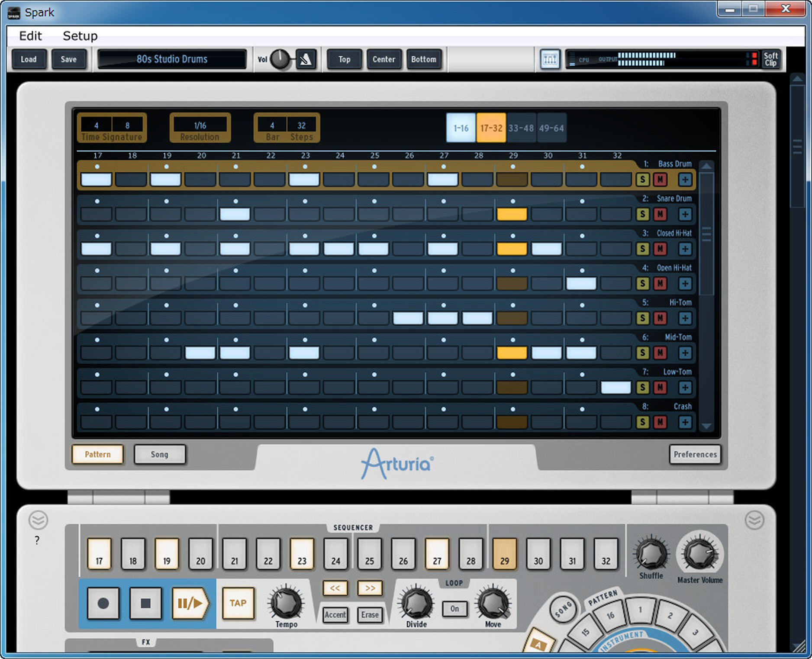Viewport: 812px width, 659px height.
Task: Stop playback with the square button
Action: [146, 603]
